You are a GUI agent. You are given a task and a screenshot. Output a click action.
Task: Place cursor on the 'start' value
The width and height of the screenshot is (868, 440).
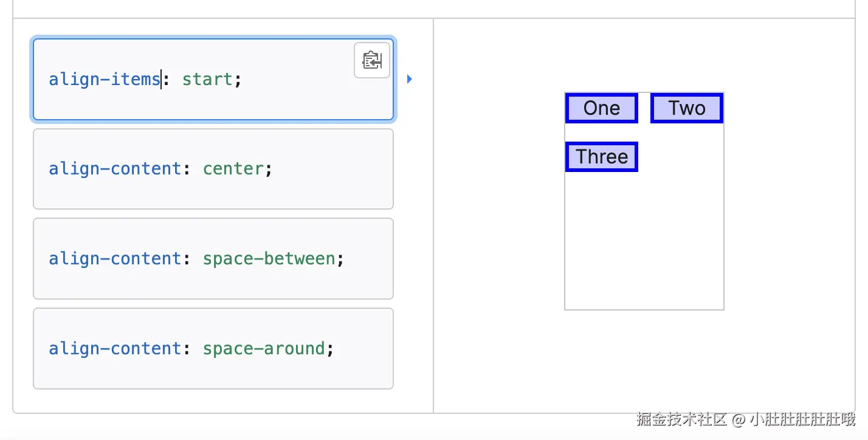click(x=207, y=80)
